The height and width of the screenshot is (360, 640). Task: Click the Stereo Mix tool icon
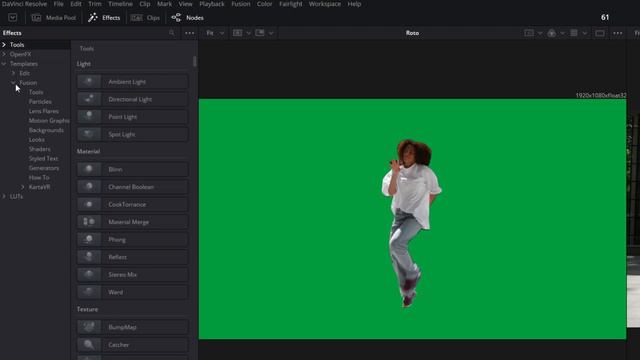point(89,274)
